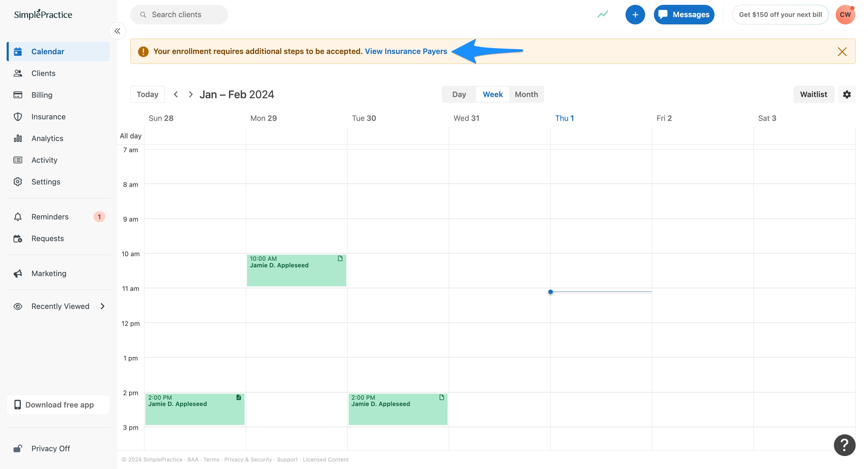Open the CW account avatar menu
The width and height of the screenshot is (868, 469).
coord(845,14)
